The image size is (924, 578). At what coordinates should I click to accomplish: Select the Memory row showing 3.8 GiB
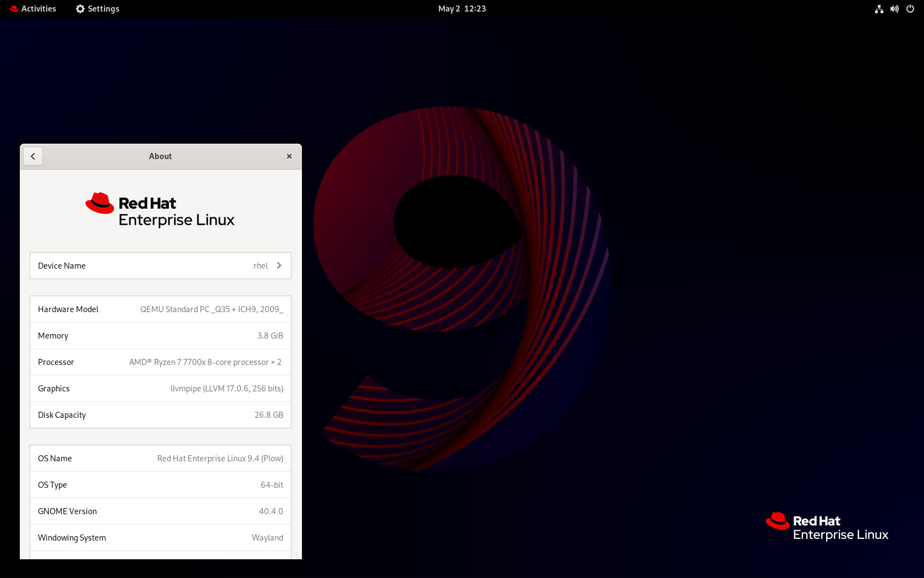pyautogui.click(x=161, y=336)
